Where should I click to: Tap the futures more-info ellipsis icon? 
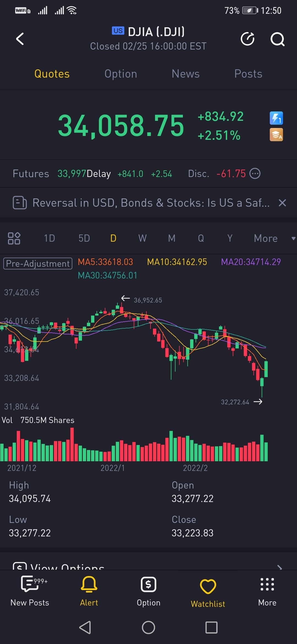[255, 174]
